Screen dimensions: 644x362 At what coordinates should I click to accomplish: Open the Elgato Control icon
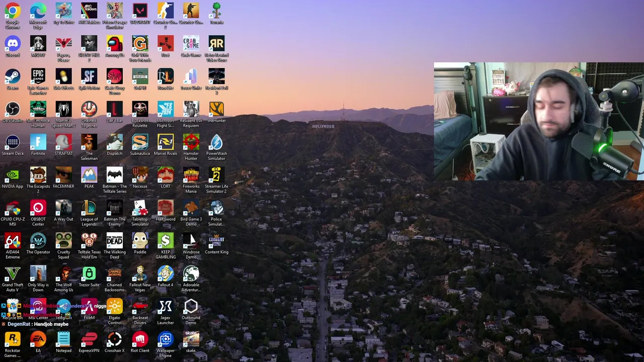[115, 306]
